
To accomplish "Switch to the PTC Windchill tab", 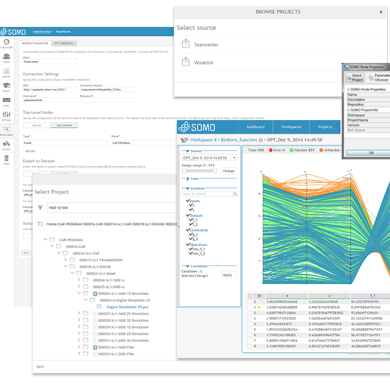I will tap(65, 43).
